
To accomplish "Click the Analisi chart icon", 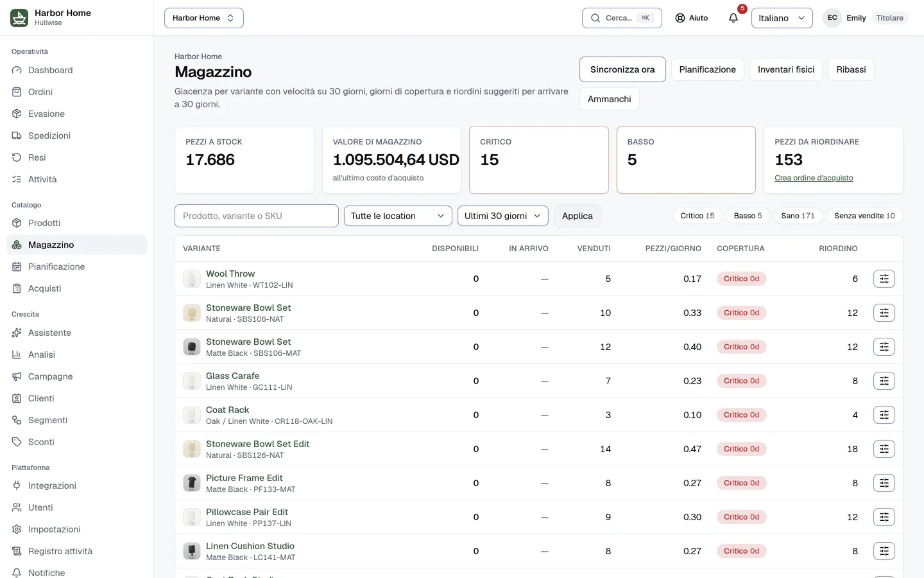I will tap(17, 355).
